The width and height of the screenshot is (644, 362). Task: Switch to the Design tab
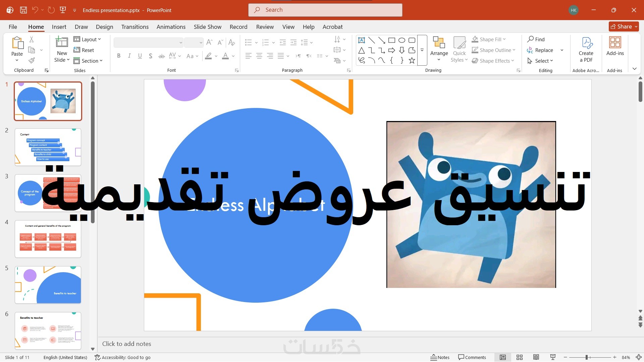click(x=104, y=27)
